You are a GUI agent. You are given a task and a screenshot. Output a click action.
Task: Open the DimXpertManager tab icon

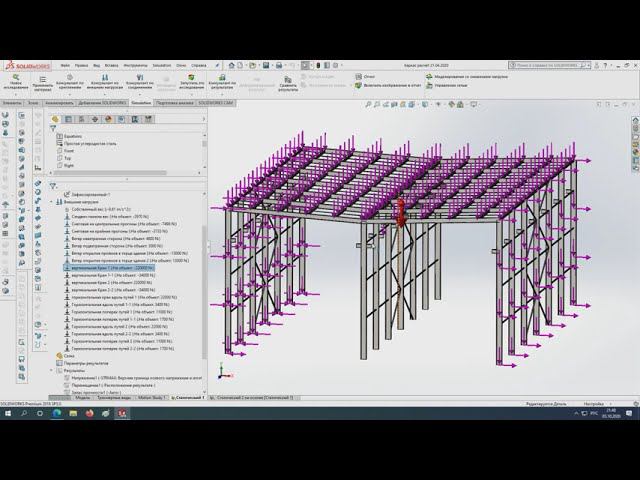95,119
